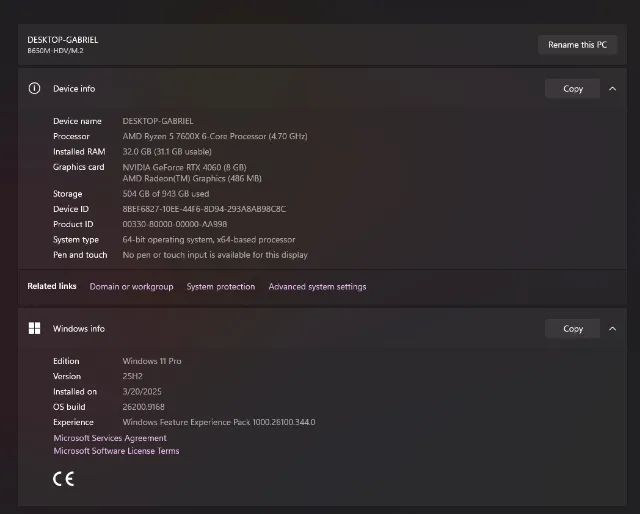The width and height of the screenshot is (640, 514).
Task: Click the Pen and touch label
Action: click(x=80, y=255)
